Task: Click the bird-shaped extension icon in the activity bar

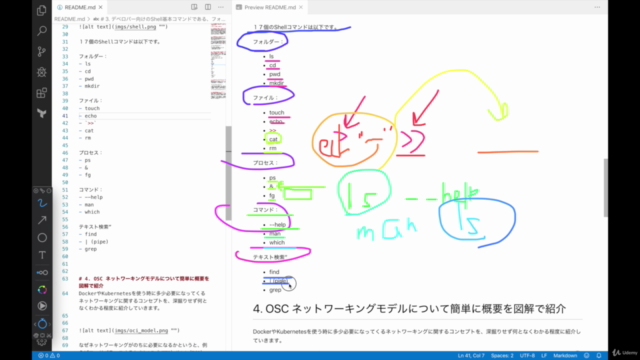Action: click(42, 113)
